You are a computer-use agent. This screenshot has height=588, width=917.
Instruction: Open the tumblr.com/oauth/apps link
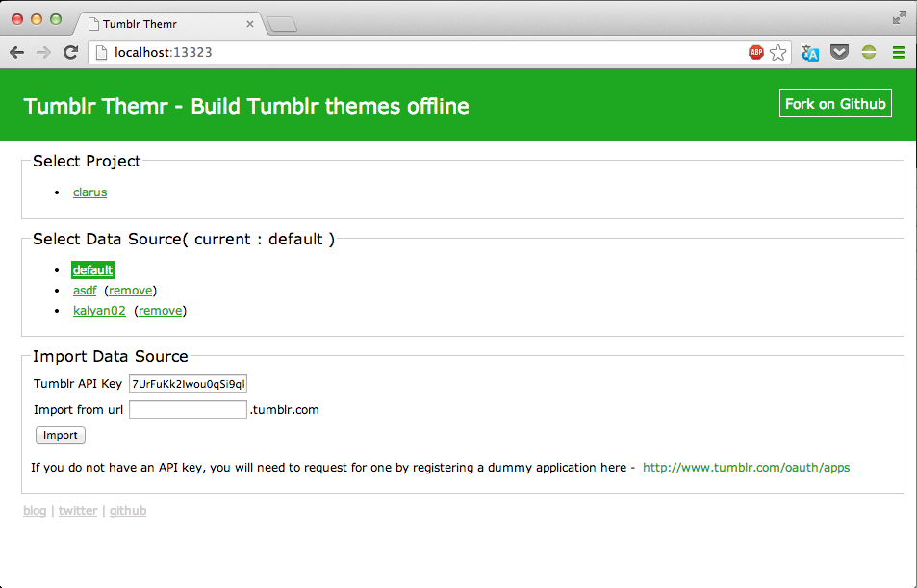click(x=747, y=468)
